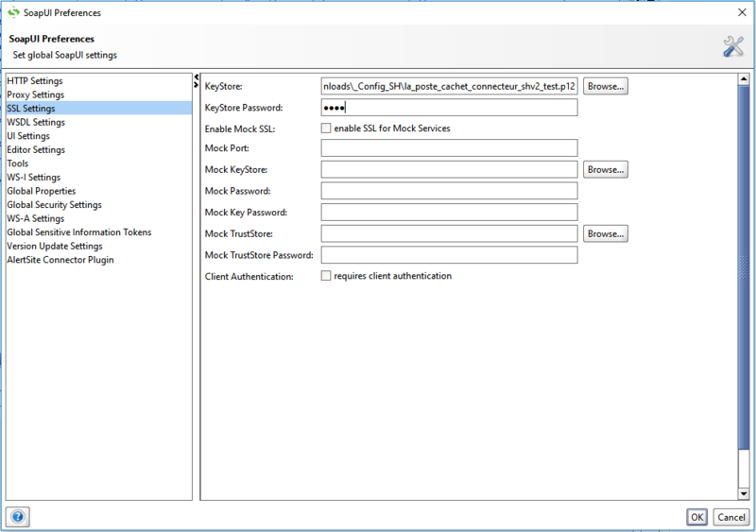Screen dimensions: 756x532
Task: Focus the Mock TrustStore Password field
Action: [x=450, y=255]
